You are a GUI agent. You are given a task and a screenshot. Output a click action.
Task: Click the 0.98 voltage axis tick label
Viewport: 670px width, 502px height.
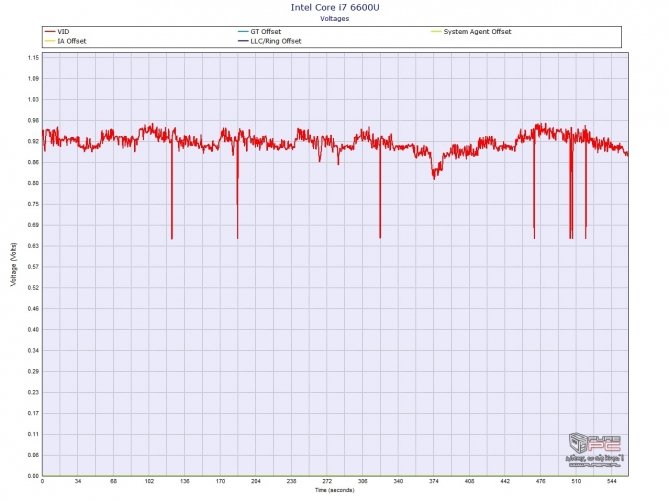tap(33, 120)
